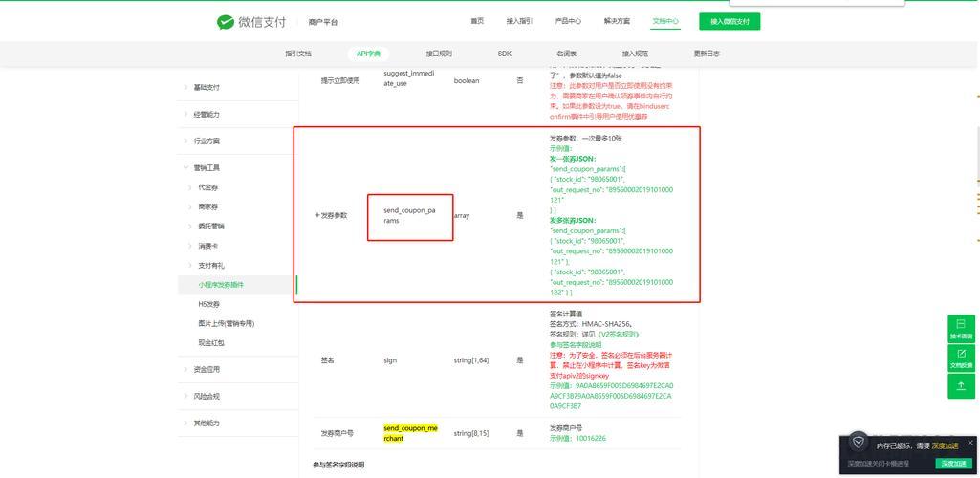Expand the +发券参数 table row
The image size is (980, 478).
coord(330,215)
